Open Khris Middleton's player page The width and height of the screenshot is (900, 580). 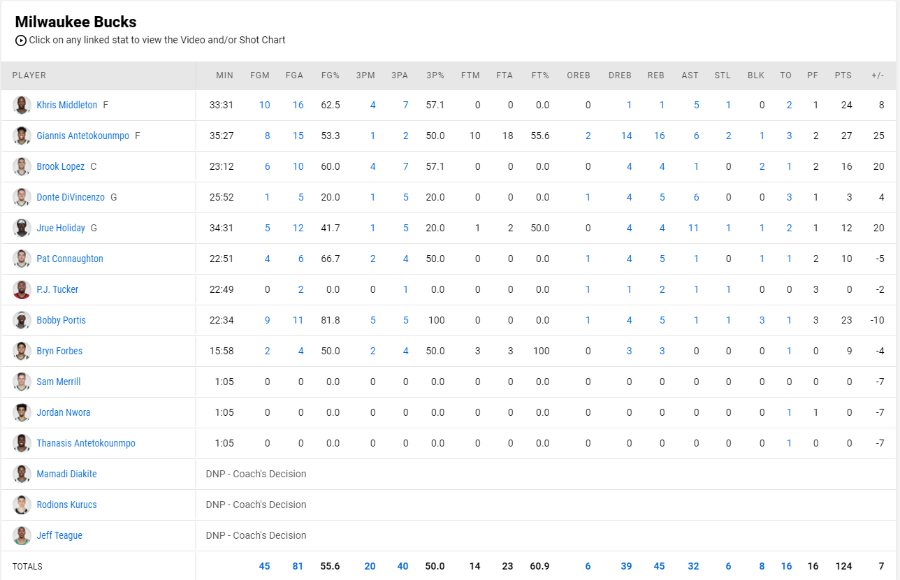tap(67, 105)
